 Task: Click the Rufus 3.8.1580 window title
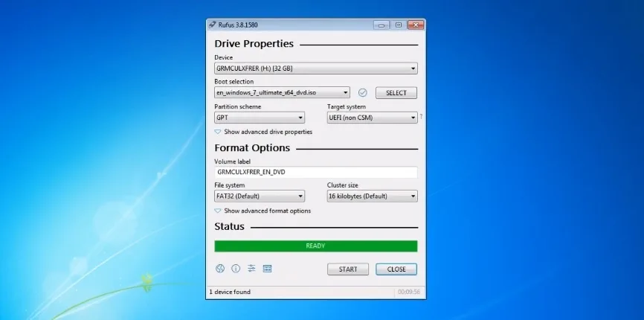(x=238, y=25)
